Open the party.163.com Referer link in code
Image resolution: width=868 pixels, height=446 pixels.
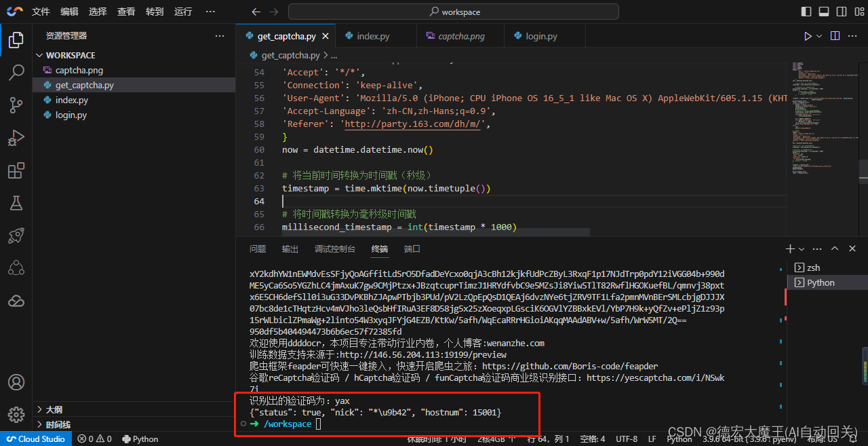(414, 124)
